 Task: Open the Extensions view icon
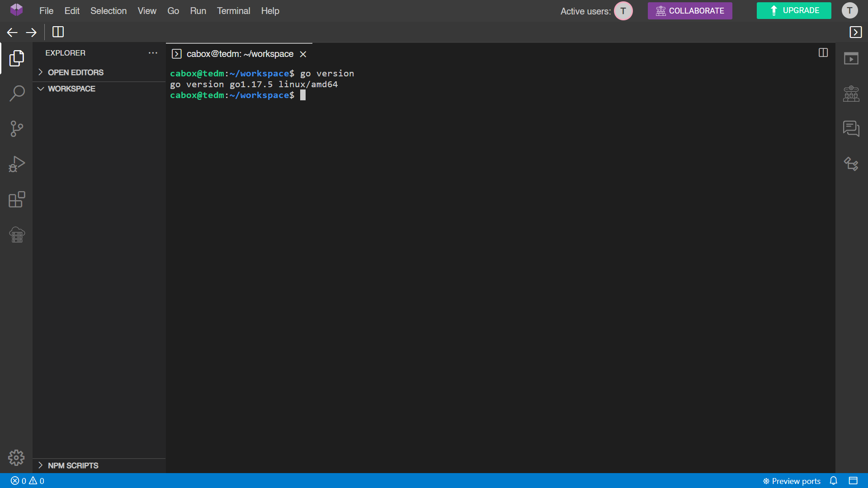coord(17,199)
